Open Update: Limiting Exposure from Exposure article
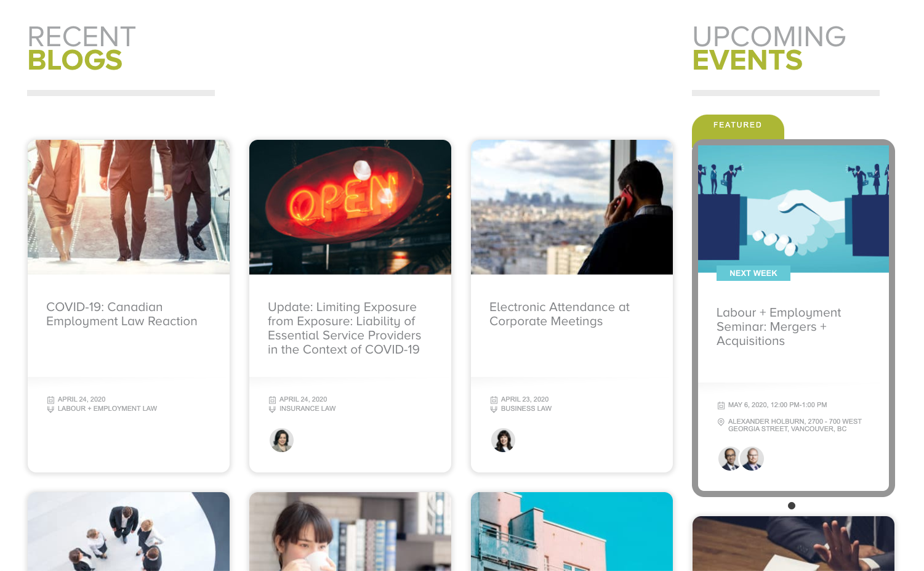The image size is (924, 571). tap(344, 328)
